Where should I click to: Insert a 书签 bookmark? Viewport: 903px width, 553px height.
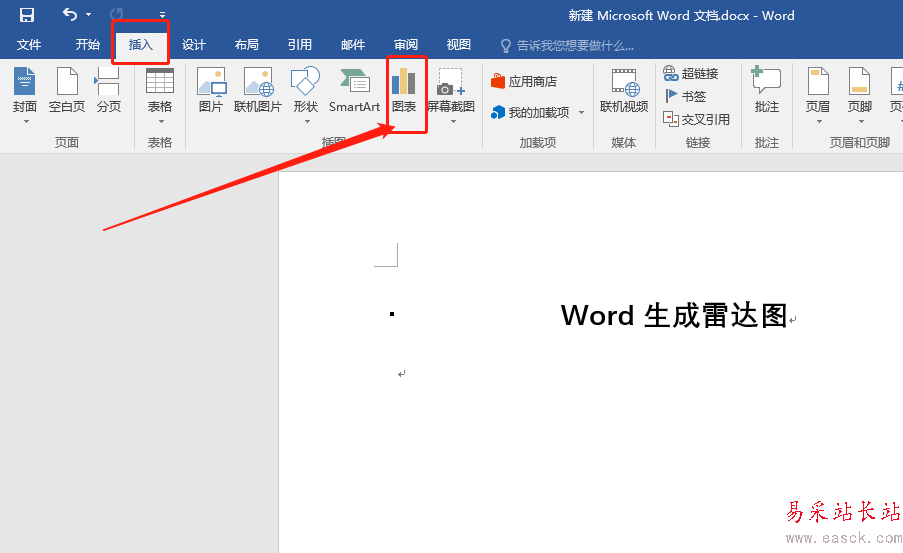pyautogui.click(x=685, y=96)
